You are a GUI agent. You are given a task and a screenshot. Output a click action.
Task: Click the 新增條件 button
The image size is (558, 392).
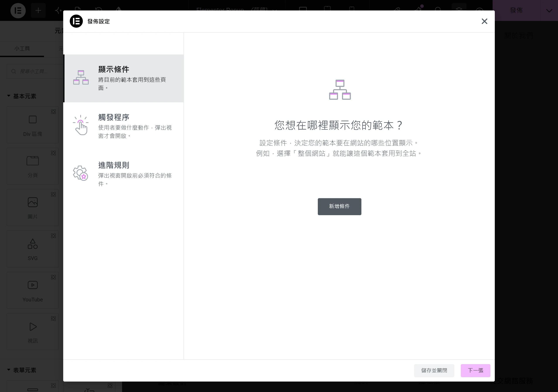tap(339, 206)
